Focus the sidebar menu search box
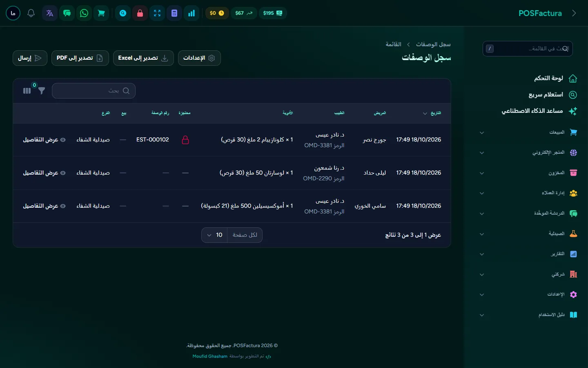The width and height of the screenshot is (588, 368). click(528, 49)
